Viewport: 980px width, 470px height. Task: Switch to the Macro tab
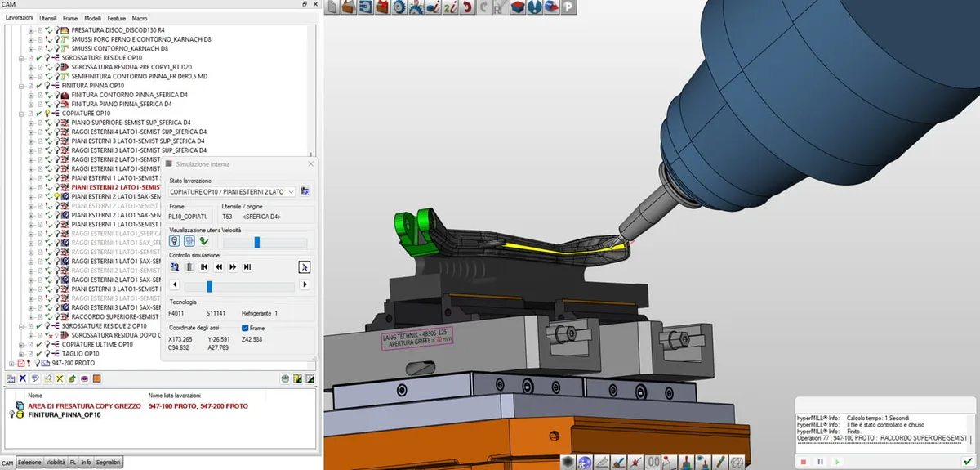click(x=140, y=18)
